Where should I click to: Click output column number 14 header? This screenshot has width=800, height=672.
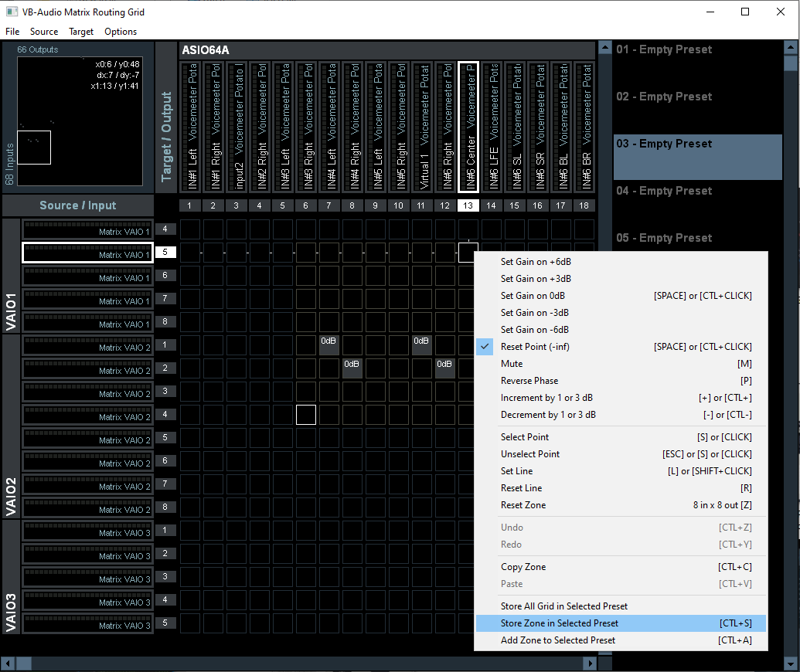pyautogui.click(x=491, y=205)
